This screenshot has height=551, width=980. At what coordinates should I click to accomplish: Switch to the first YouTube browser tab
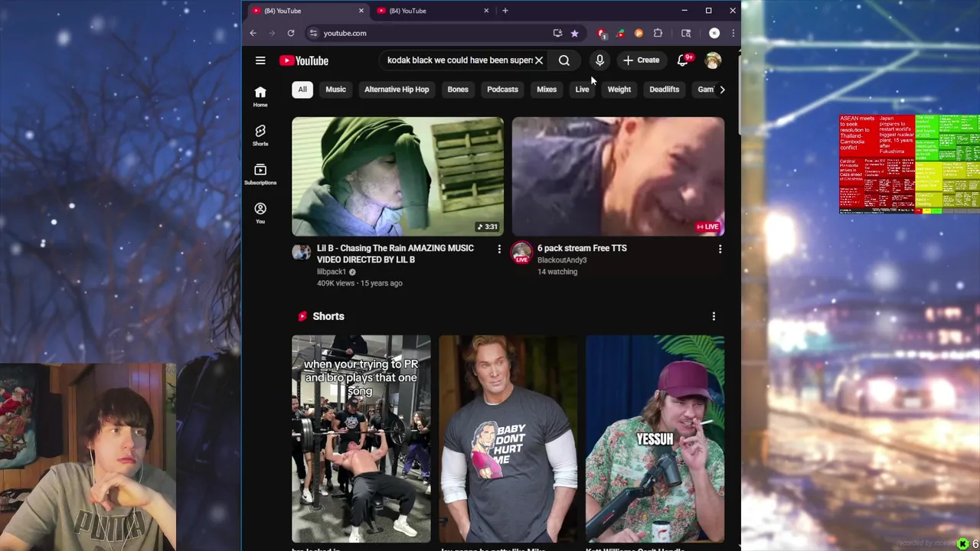(x=306, y=11)
